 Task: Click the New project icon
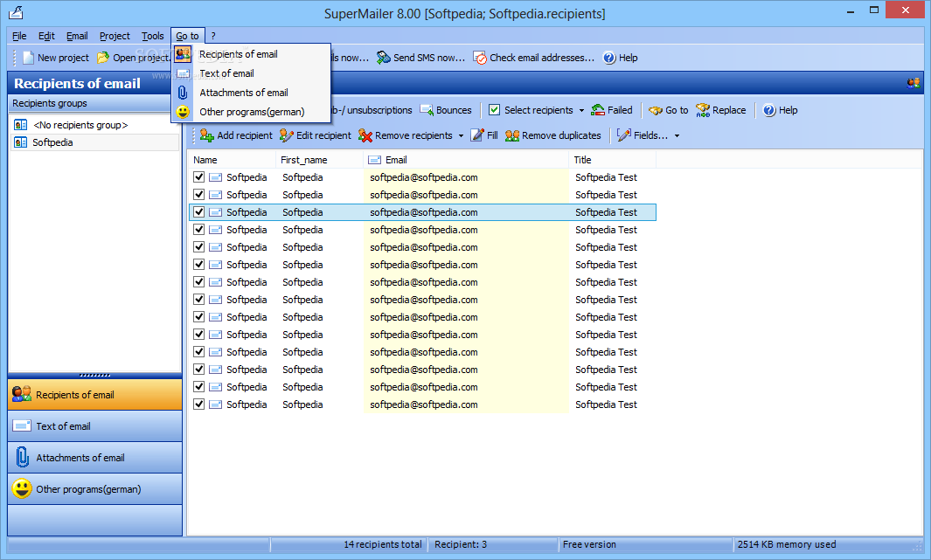(x=28, y=58)
